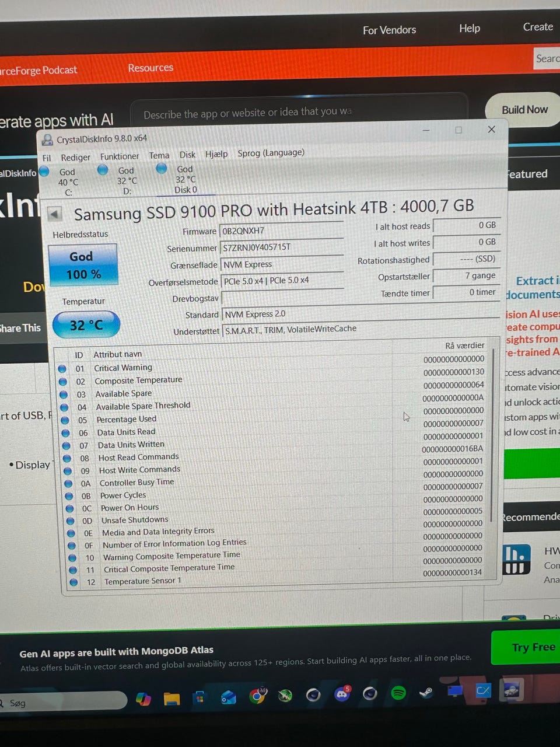
Task: Open Google Chrome from the taskbar
Action: (x=257, y=695)
